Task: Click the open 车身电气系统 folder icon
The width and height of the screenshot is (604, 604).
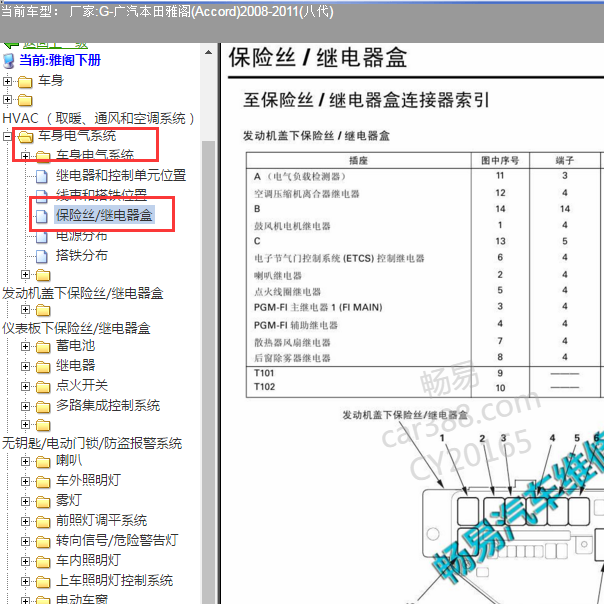Action: (x=25, y=136)
